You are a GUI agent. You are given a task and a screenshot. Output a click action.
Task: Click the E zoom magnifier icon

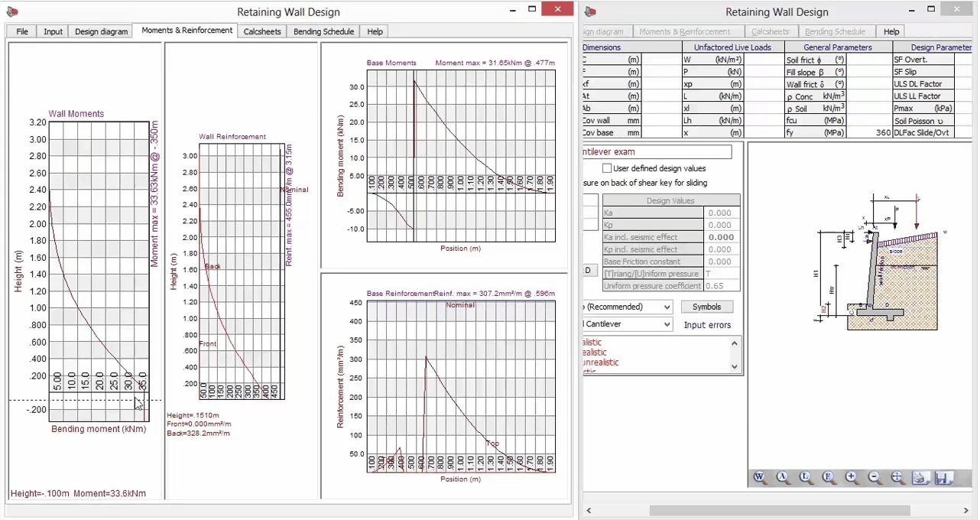[829, 478]
